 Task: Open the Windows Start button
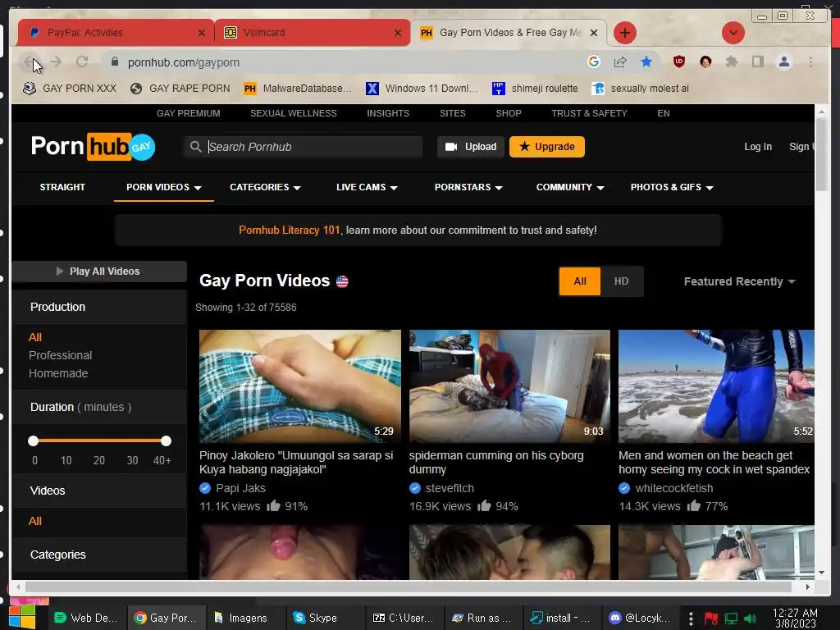pyautogui.click(x=21, y=617)
